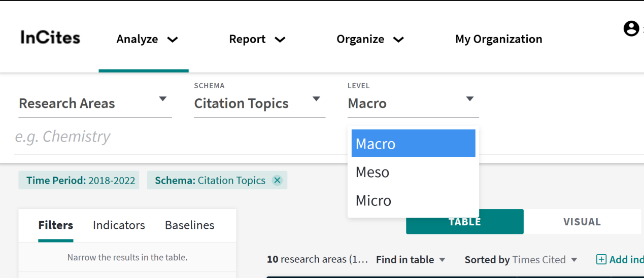
Task: Switch to the Indicators tab
Action: (x=119, y=225)
